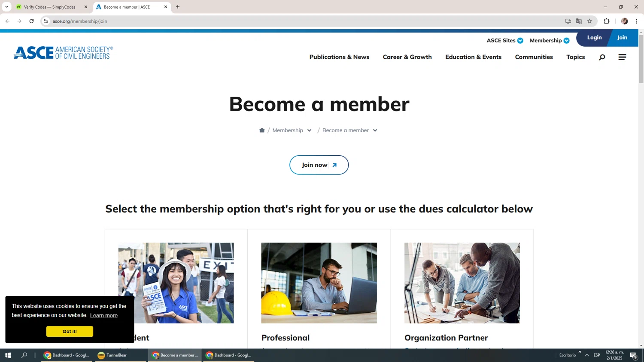Open the tab search dropdown arrow

pyautogui.click(x=6, y=7)
